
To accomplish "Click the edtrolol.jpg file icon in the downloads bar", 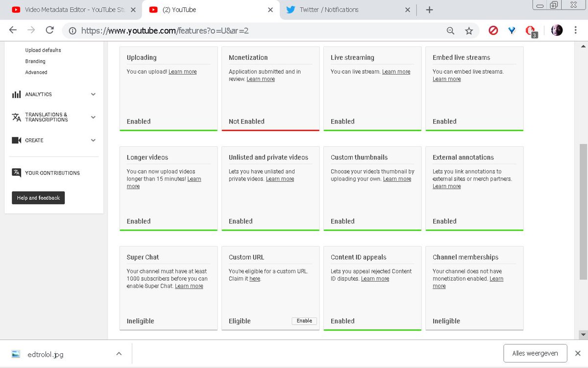I will coord(16,354).
